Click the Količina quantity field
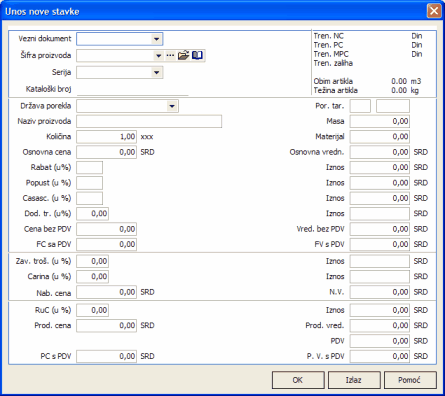 pos(106,137)
